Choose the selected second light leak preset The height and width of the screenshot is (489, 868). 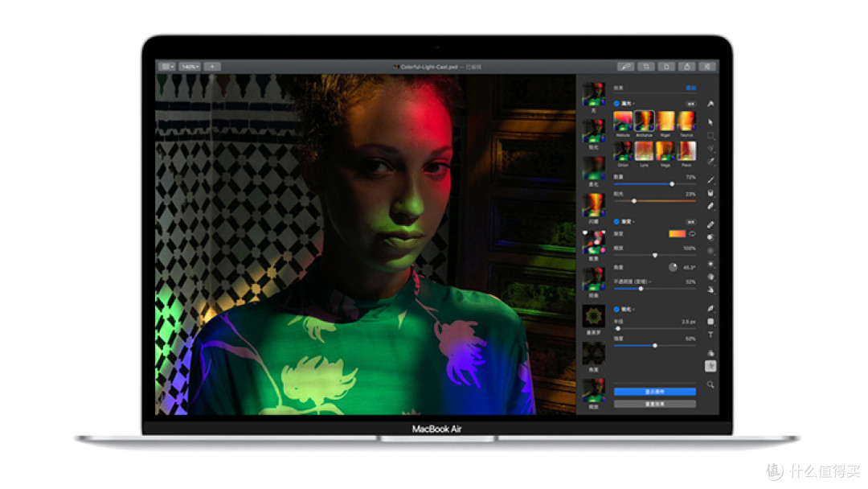[644, 121]
